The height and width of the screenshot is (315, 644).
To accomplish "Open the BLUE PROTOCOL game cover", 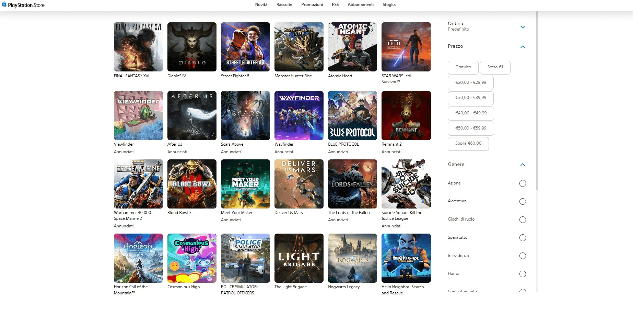I will coord(352,115).
